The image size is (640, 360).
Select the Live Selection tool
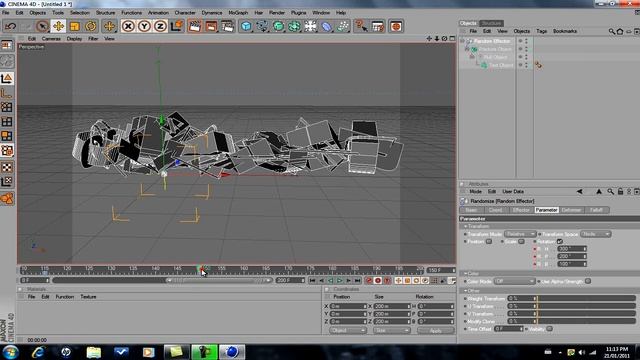click(42, 27)
